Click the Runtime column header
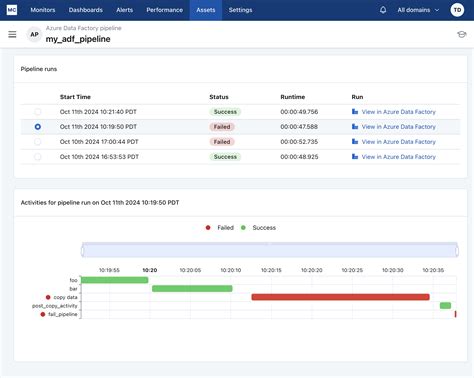Viewport: 474px width, 378px height. click(x=293, y=97)
